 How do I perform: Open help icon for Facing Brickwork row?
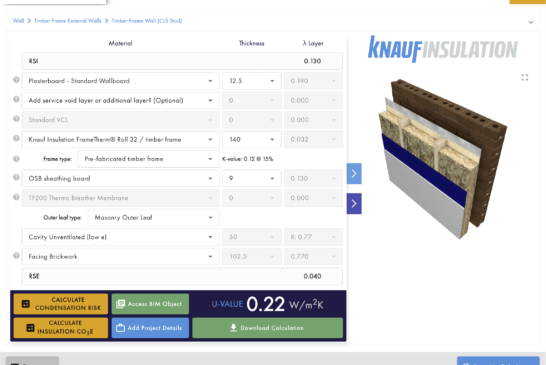click(x=16, y=256)
